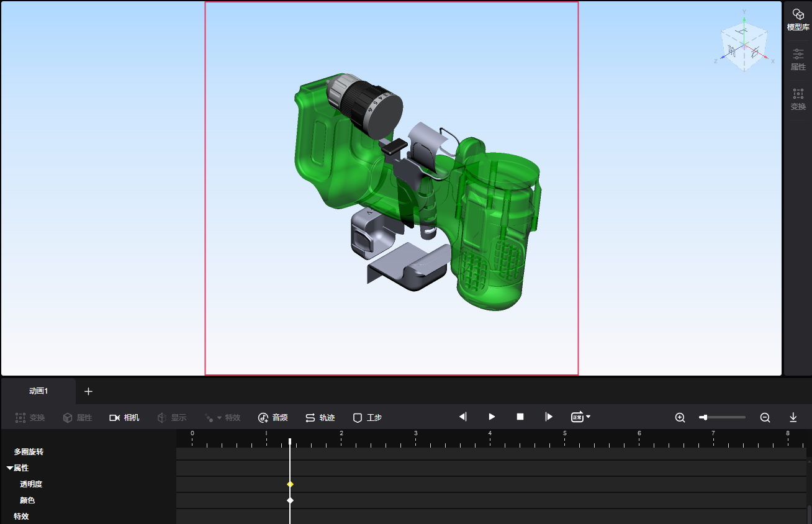Click the download/export arrow icon
Image resolution: width=812 pixels, height=524 pixels.
(x=793, y=418)
